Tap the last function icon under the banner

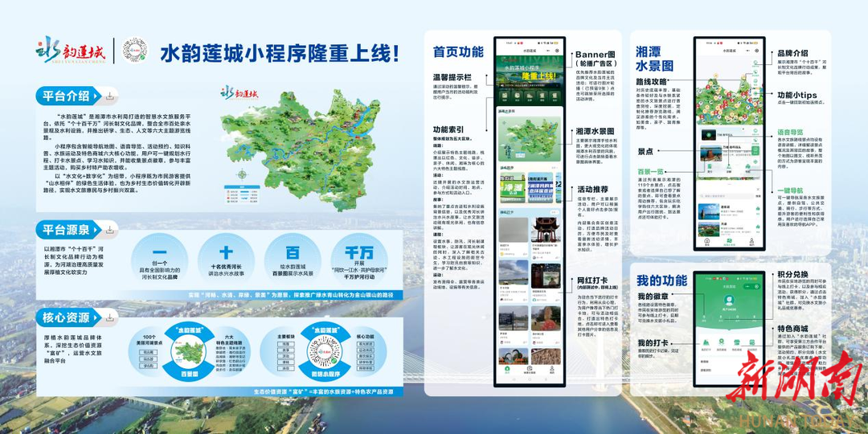[x=554, y=95]
